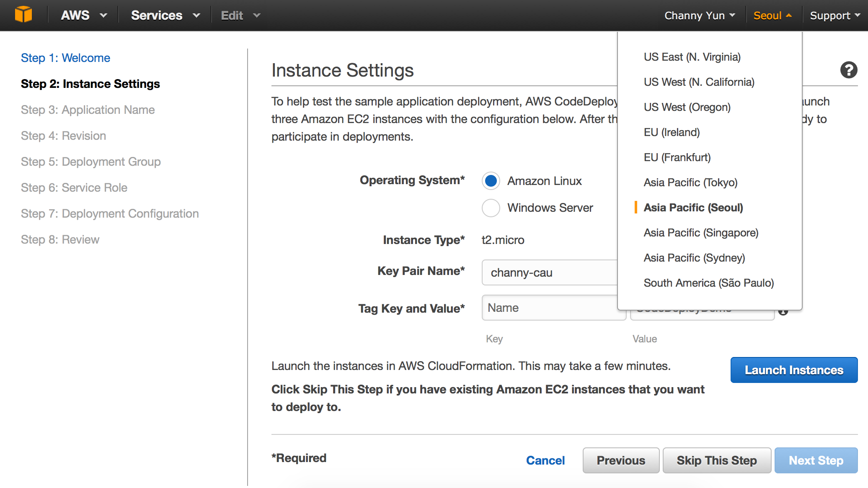Pick South America (São Paulo) region
The width and height of the screenshot is (868, 488).
[x=708, y=283]
